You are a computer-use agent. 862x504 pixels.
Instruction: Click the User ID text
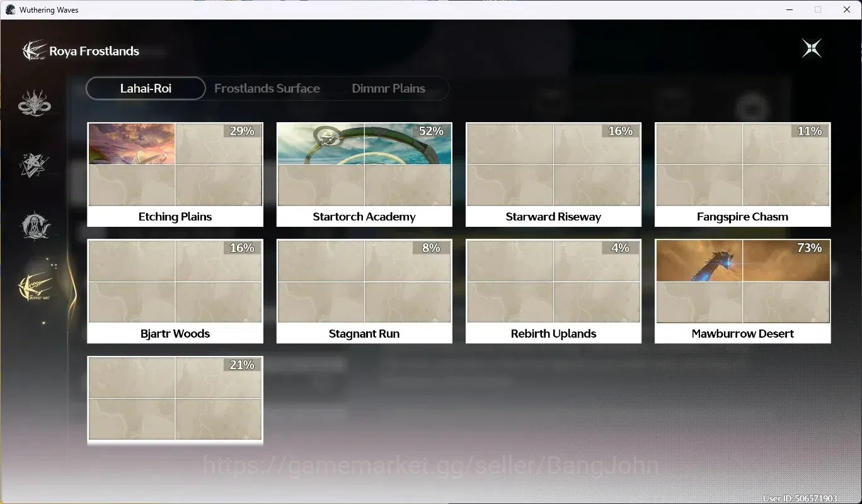click(800, 498)
